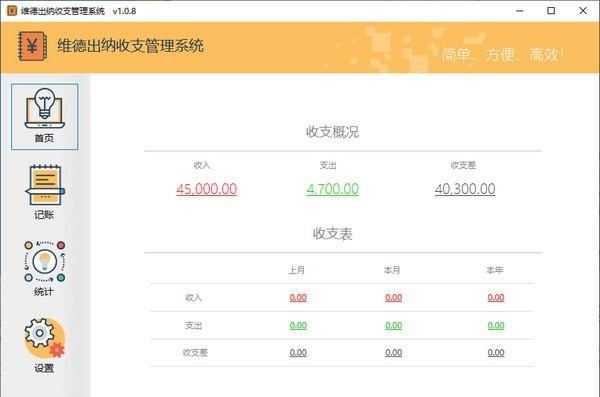Click the yen ledger logo in header
The height and width of the screenshot is (397, 600).
click(x=33, y=46)
